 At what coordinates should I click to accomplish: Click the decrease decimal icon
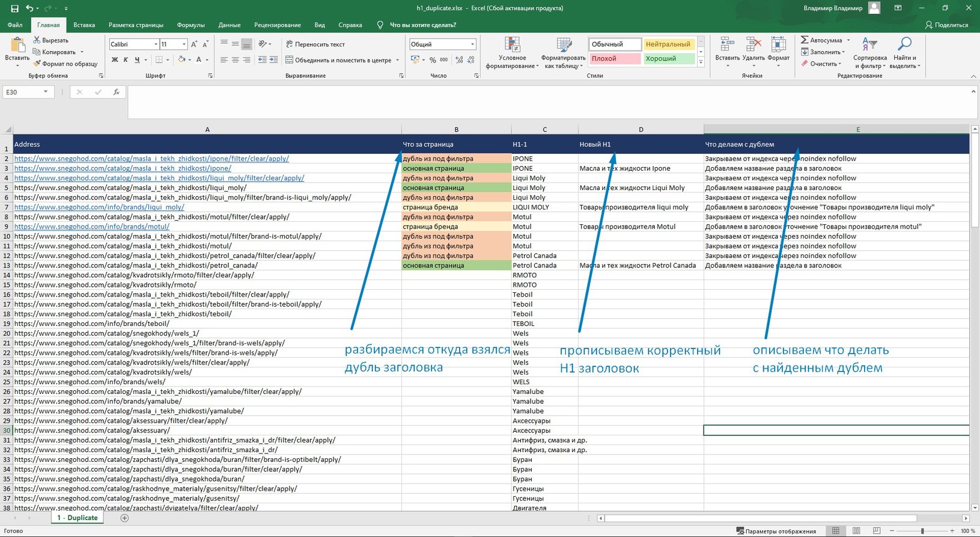point(470,60)
